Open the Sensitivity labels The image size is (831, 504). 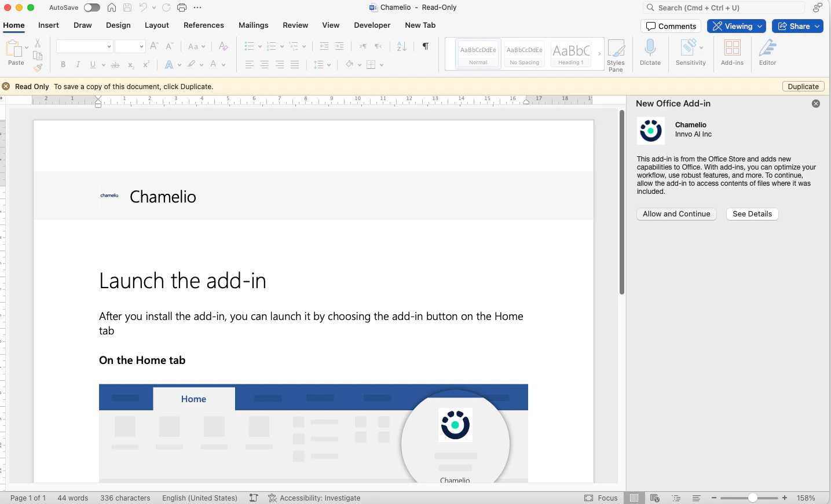click(x=690, y=52)
